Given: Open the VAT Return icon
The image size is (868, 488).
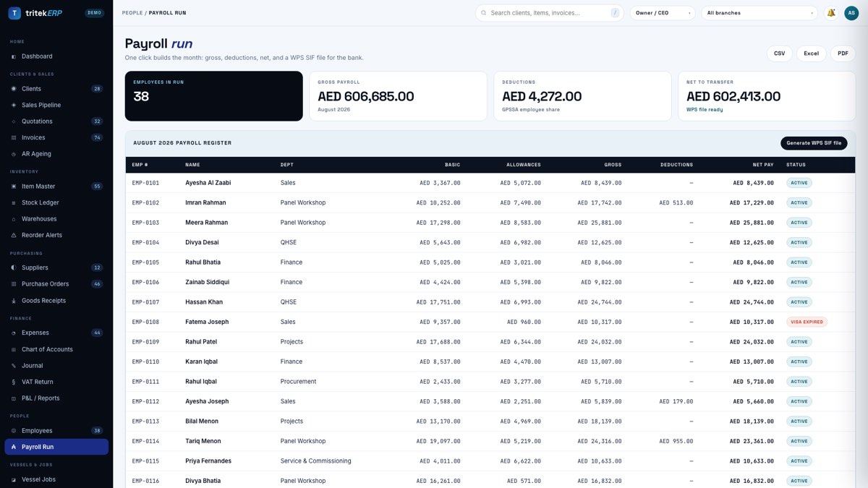Looking at the screenshot, I should (14, 382).
